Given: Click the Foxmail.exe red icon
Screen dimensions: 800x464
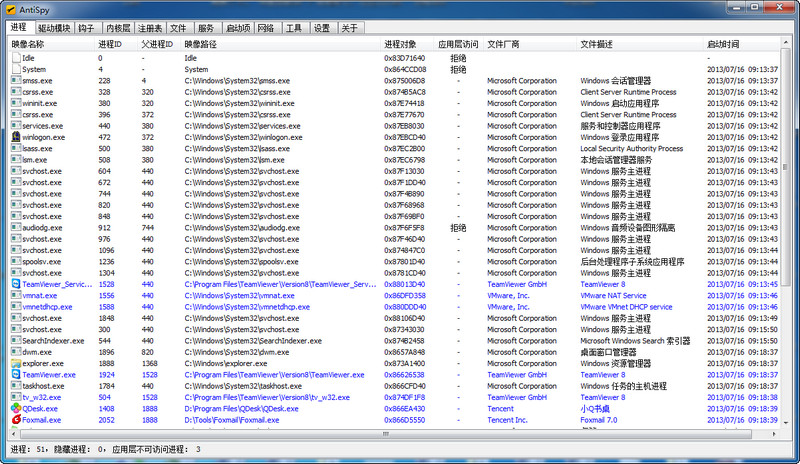Looking at the screenshot, I should point(16,420).
